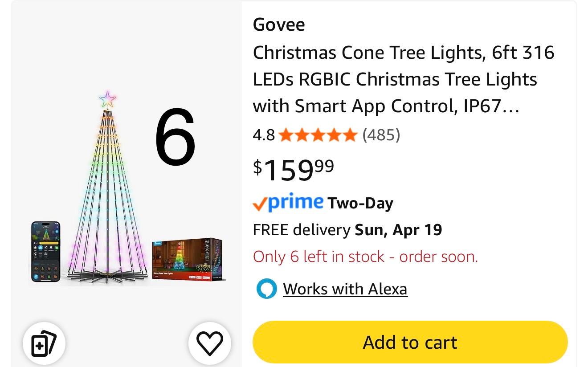Click the orange star rating icons
The width and height of the screenshot is (588, 367).
[x=318, y=135]
